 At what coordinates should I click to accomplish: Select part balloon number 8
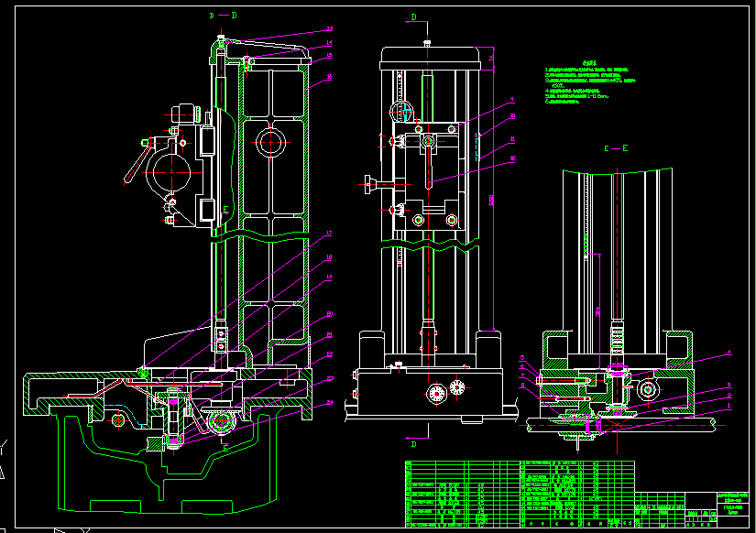522,386
